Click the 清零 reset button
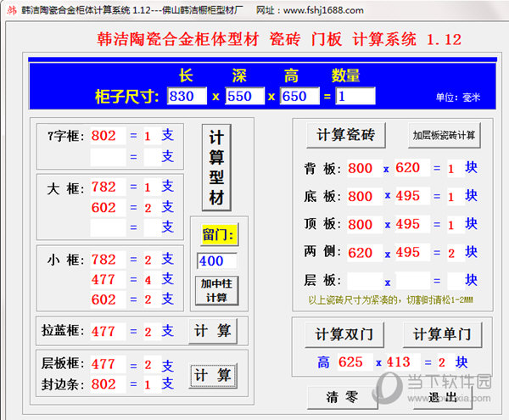509x420 pixels. [343, 398]
